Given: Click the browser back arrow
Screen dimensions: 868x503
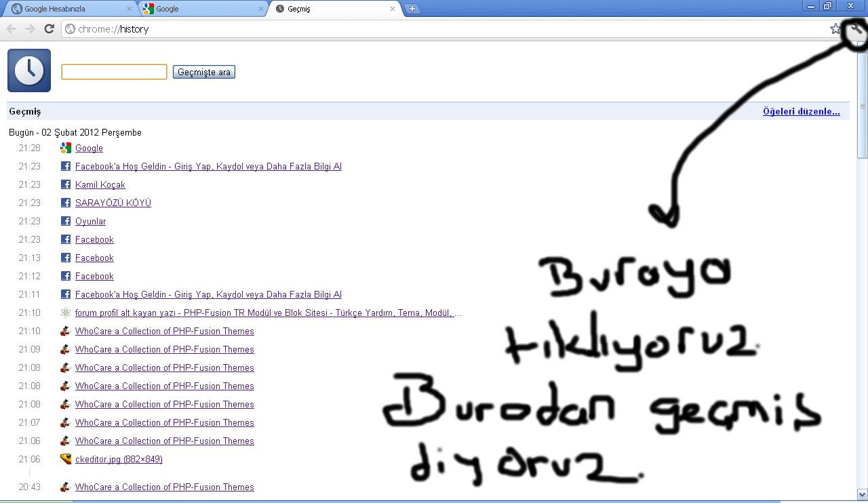Looking at the screenshot, I should (x=12, y=29).
